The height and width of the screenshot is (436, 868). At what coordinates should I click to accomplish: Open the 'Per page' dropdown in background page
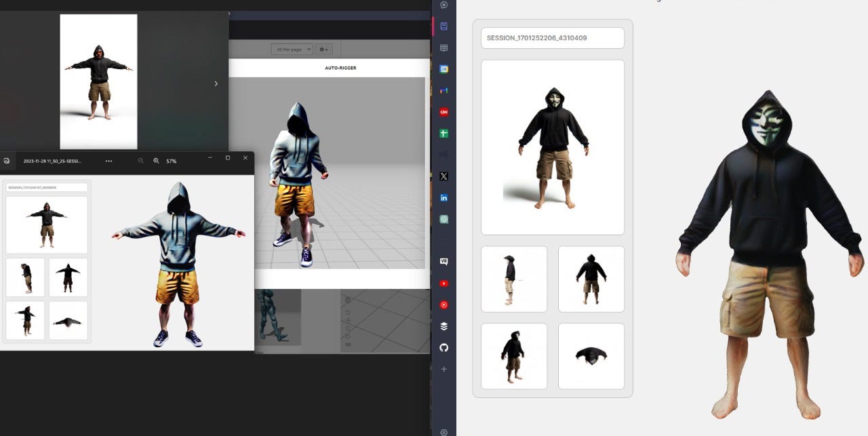292,49
